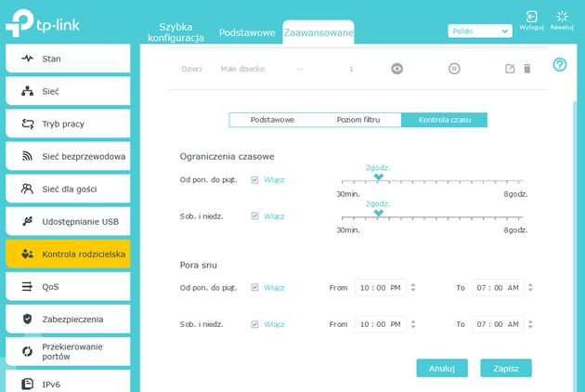585x392 pixels.
Task: Select Podstawowe profile settings tab
Action: tap(272, 120)
